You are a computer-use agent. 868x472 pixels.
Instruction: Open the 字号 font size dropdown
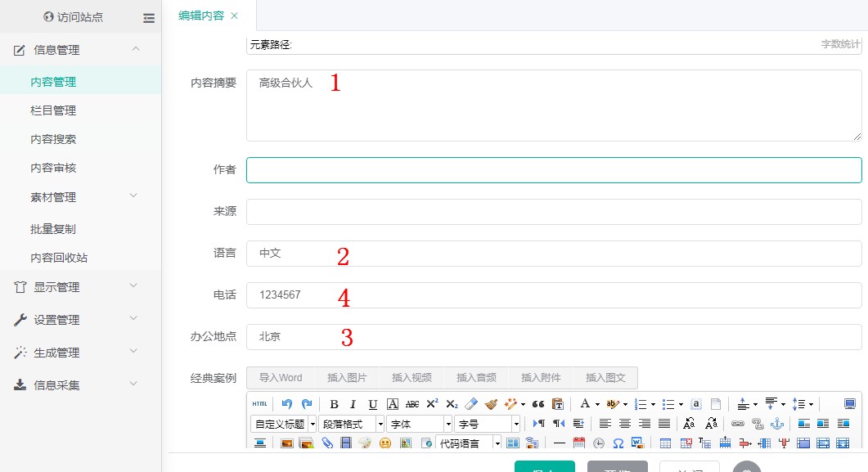[488, 424]
